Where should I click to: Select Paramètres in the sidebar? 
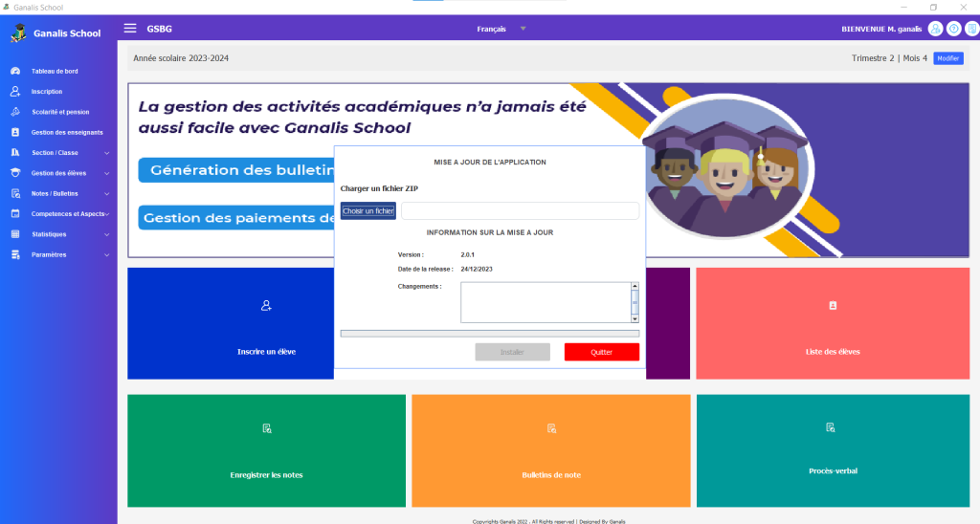[49, 254]
